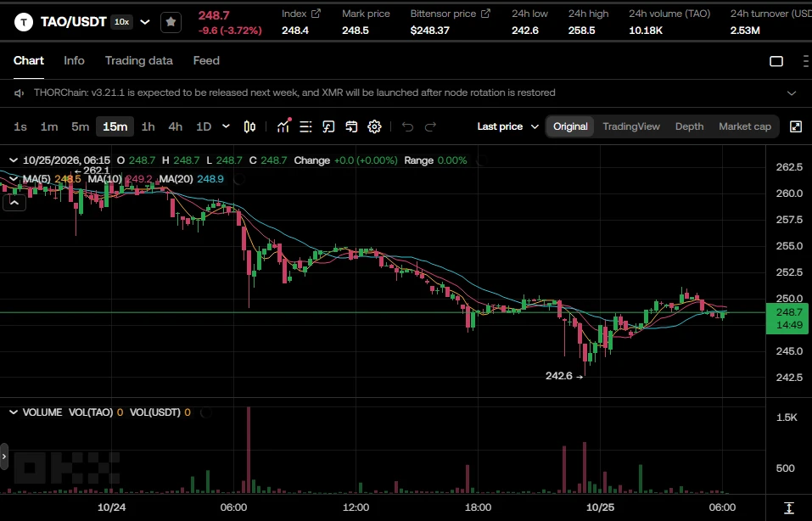
Task: Switch chart interval to 1s
Action: tap(20, 126)
